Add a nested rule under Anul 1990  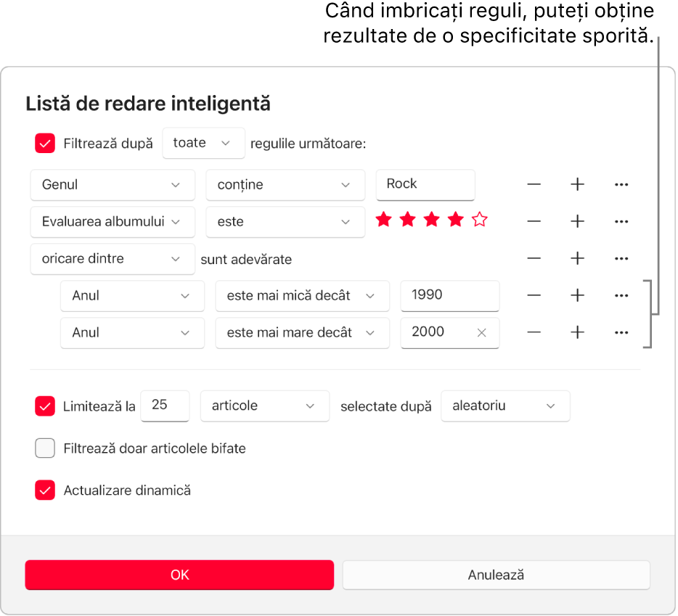[577, 296]
